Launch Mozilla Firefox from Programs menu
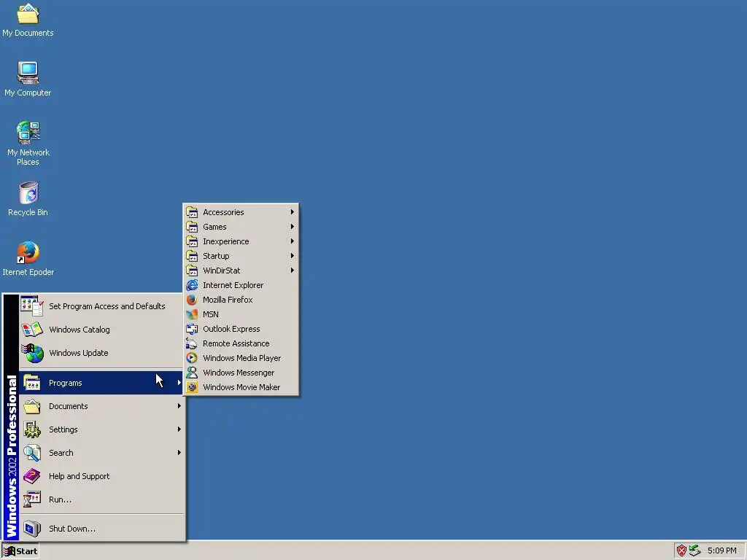 [x=241, y=300]
